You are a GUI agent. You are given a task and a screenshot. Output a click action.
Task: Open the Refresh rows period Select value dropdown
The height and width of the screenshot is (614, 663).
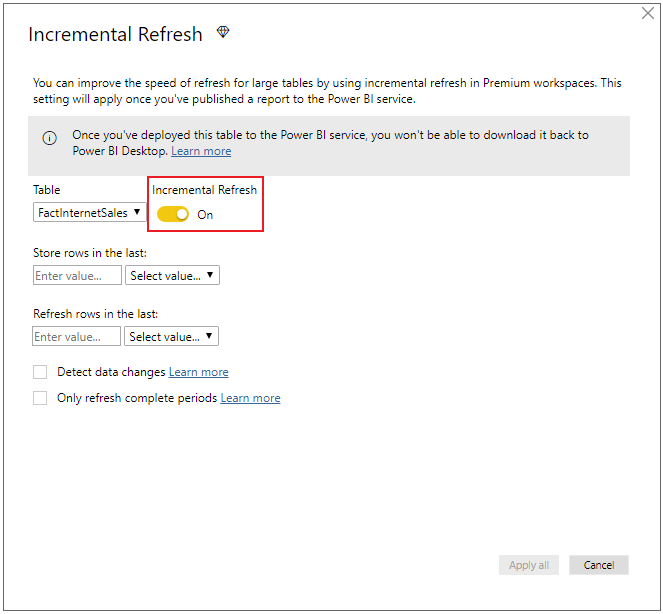pos(171,336)
